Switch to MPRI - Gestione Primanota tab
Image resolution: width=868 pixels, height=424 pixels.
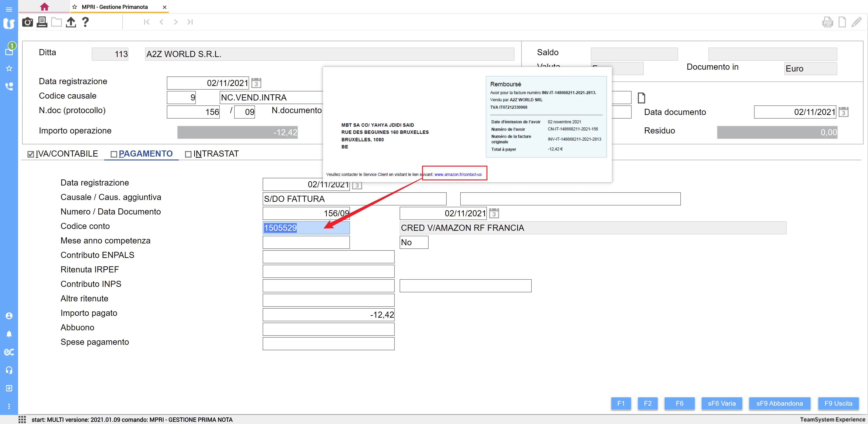(115, 7)
